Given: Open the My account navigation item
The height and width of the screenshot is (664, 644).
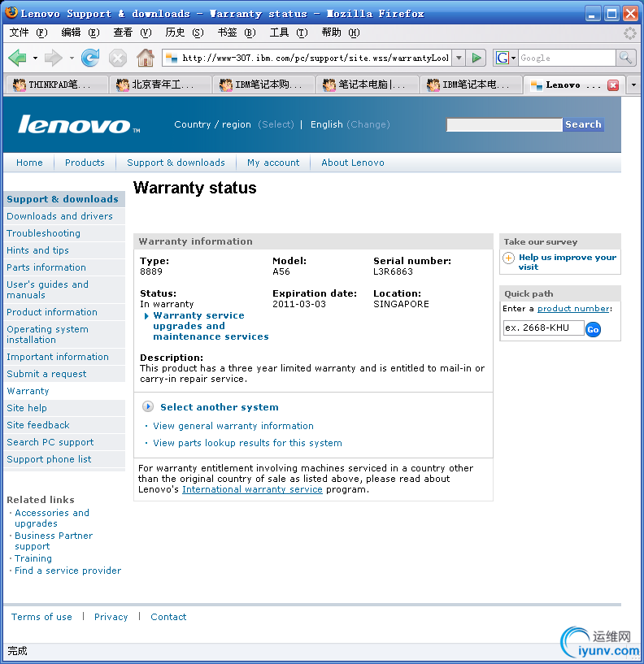Looking at the screenshot, I should point(273,163).
